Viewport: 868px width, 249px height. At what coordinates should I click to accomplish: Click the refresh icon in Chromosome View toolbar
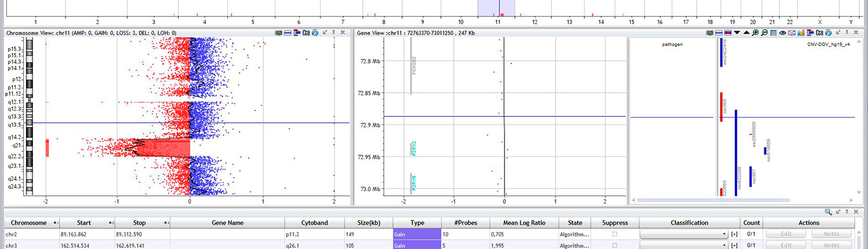point(315,33)
